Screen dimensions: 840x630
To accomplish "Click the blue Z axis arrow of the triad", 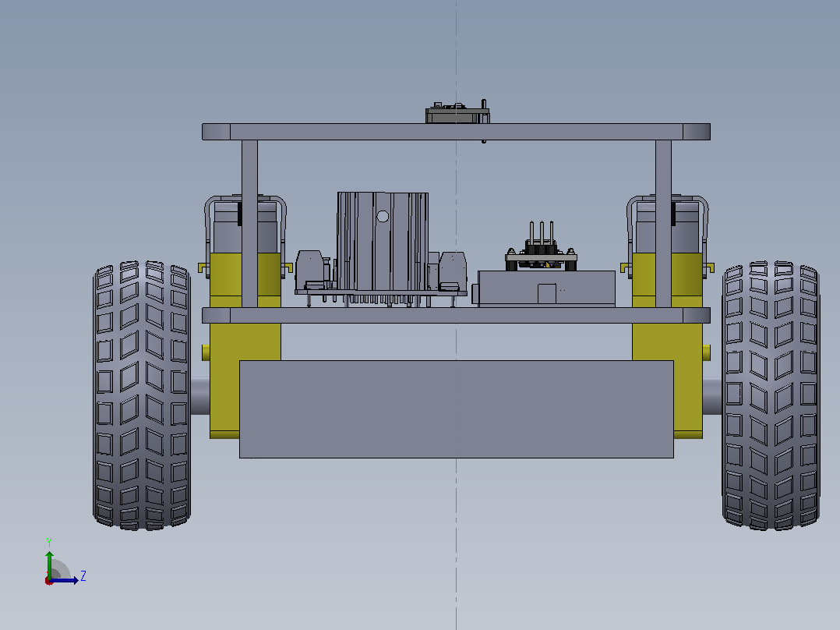I will tap(65, 580).
